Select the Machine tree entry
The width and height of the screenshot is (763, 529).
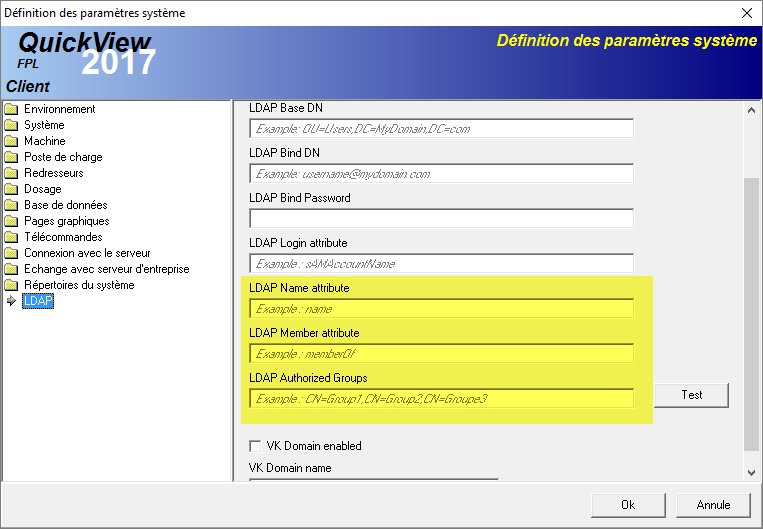pyautogui.click(x=45, y=141)
